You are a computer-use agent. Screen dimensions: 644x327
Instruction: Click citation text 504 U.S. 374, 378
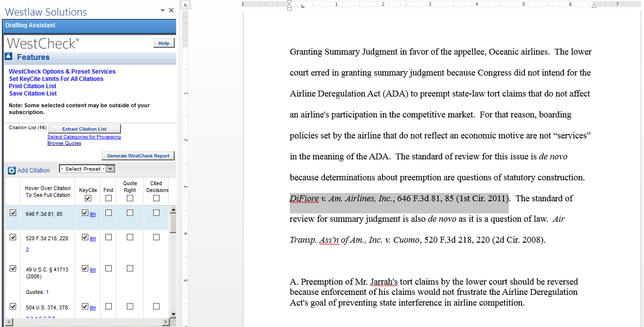(47, 308)
